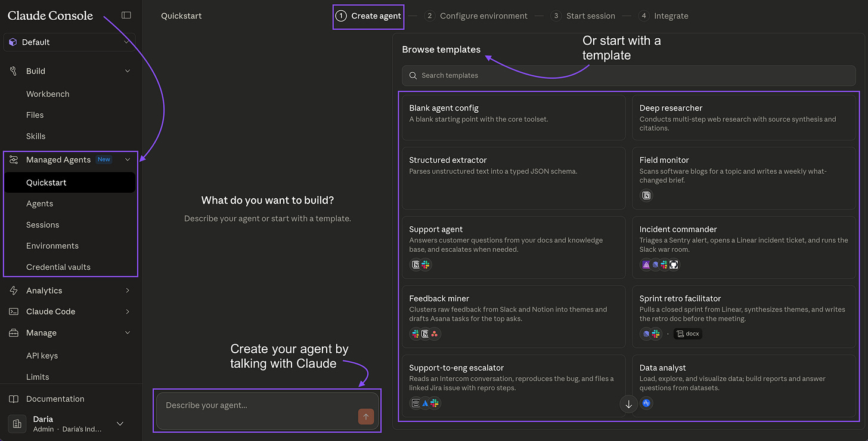
Task: Click the book icon beside Documentation
Action: coord(14,399)
